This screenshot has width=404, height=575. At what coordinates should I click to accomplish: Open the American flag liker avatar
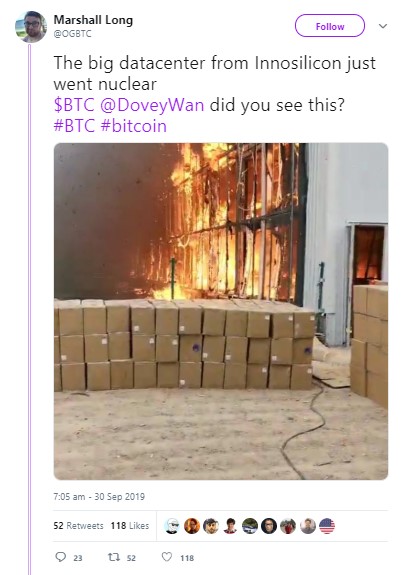[327, 526]
